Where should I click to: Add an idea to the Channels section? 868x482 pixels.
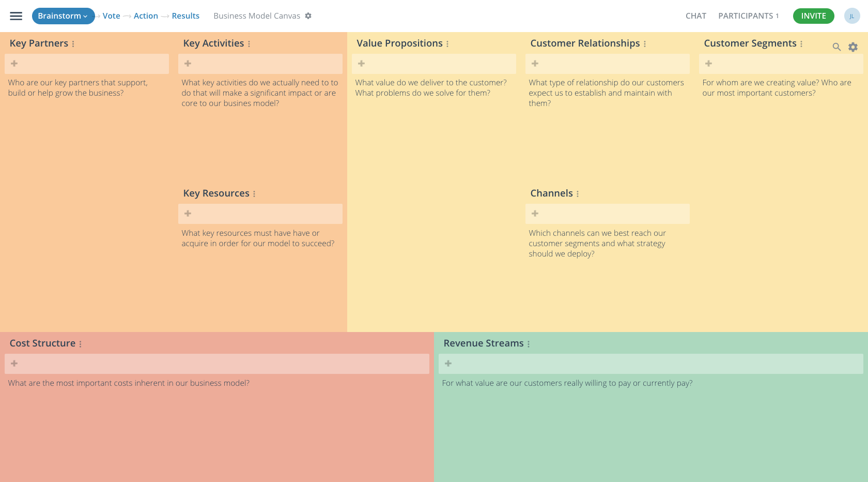(x=535, y=213)
